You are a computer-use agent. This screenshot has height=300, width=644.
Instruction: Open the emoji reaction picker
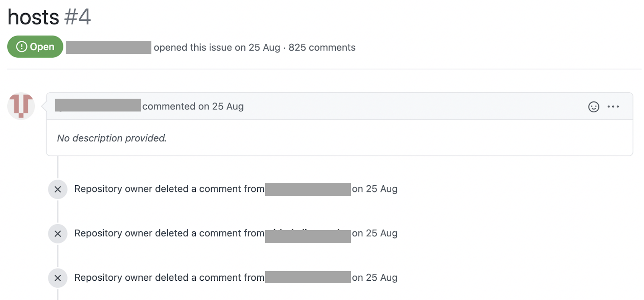pyautogui.click(x=594, y=107)
